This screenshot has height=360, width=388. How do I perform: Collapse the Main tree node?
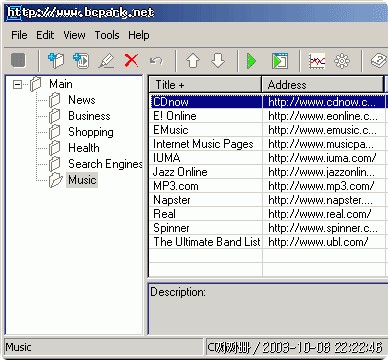pos(17,84)
